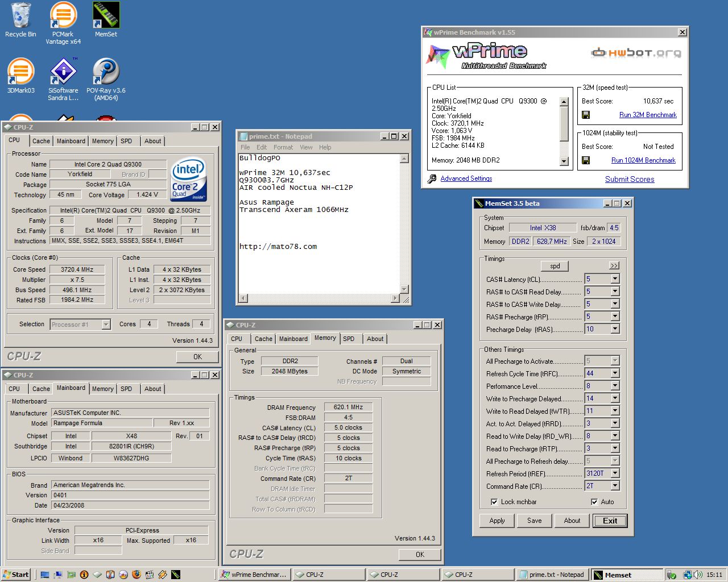
Task: Open the RAS# Precharge (tRP) dropdown
Action: [615, 317]
